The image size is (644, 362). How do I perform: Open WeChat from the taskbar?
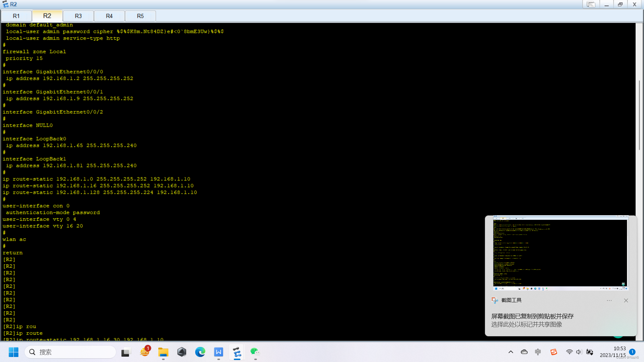coord(255,352)
